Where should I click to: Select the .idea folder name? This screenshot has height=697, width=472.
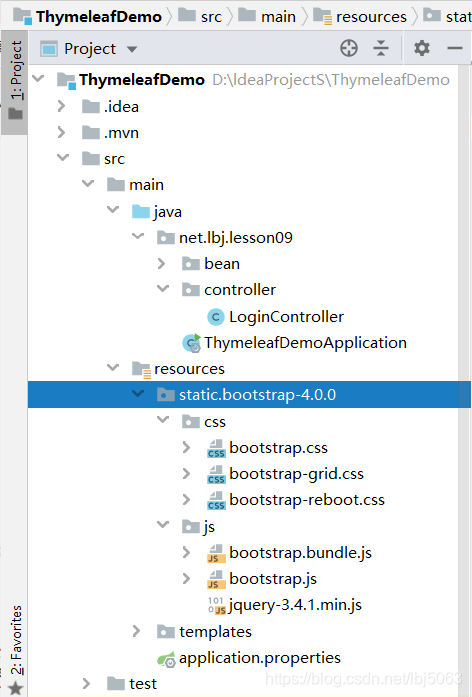click(x=121, y=107)
